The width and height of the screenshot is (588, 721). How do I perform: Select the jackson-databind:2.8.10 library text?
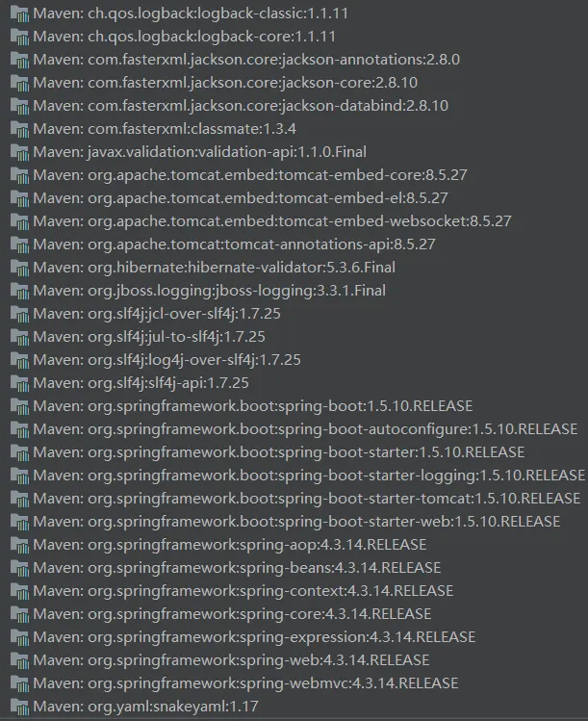tap(241, 106)
